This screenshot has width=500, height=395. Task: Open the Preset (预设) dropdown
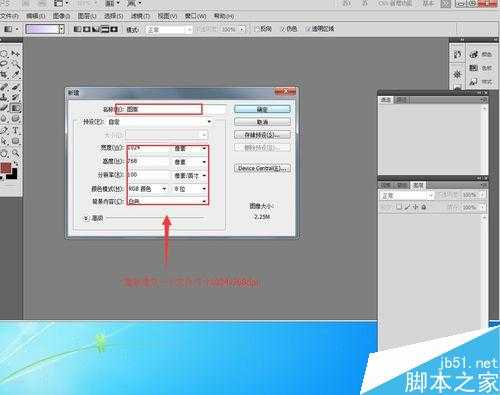tap(160, 122)
